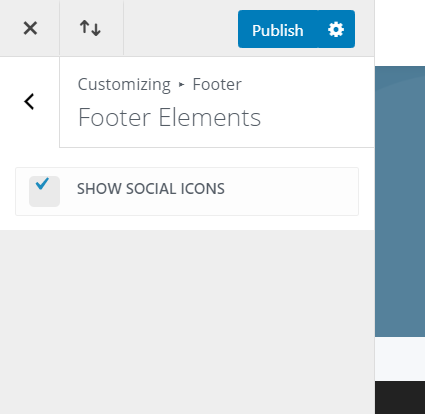Click the Footer Elements section heading
The width and height of the screenshot is (425, 414).
point(169,117)
